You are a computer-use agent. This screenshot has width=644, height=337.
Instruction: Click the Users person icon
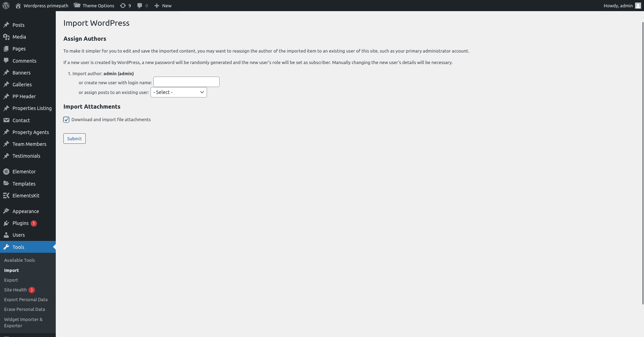click(x=6, y=235)
